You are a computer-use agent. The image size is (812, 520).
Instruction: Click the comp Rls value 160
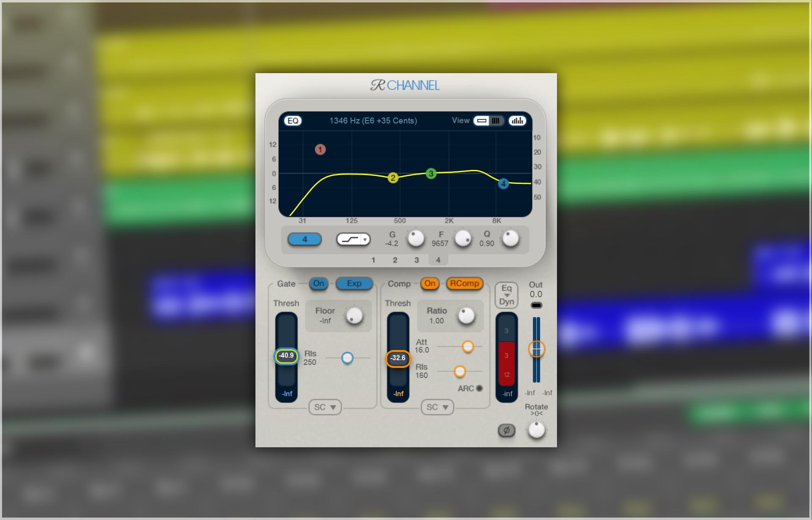422,375
